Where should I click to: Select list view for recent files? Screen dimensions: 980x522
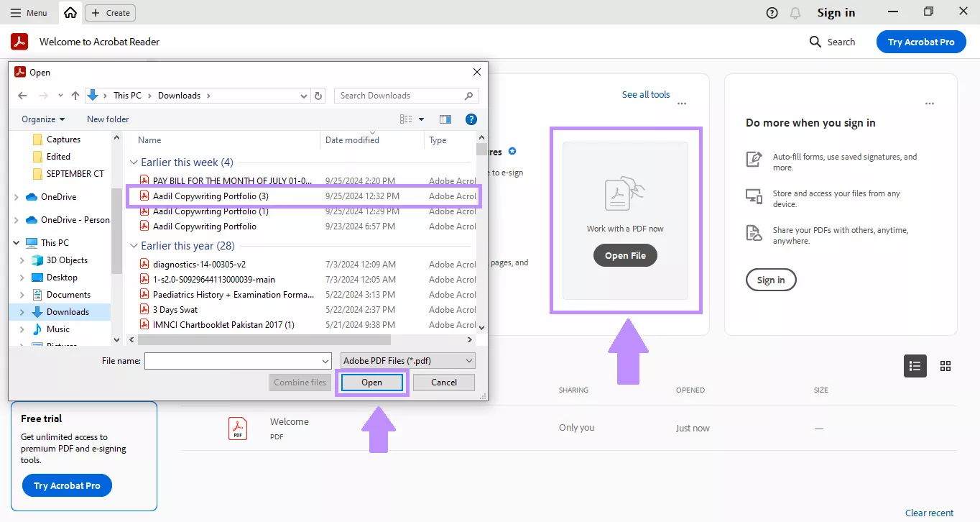(x=915, y=366)
